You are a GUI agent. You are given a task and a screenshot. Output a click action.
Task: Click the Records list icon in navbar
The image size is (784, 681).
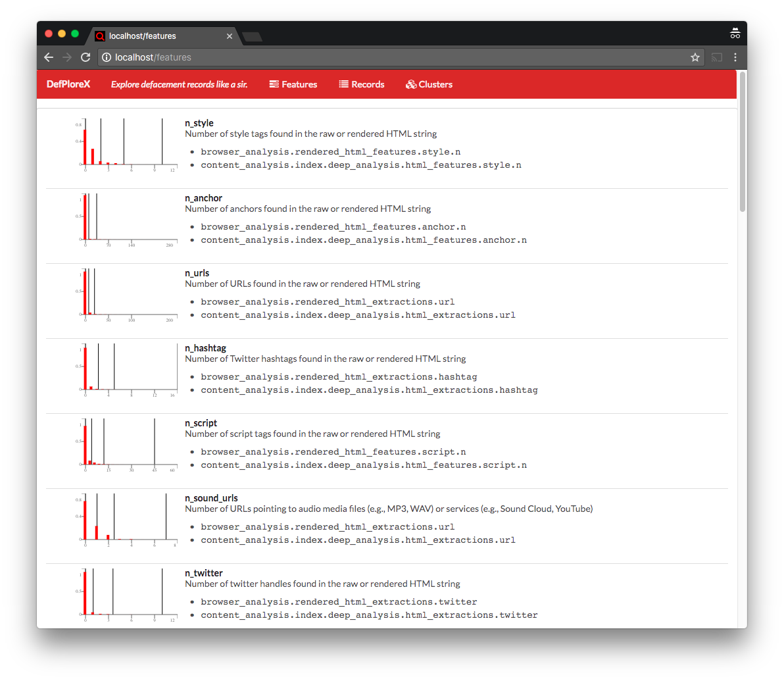(343, 84)
